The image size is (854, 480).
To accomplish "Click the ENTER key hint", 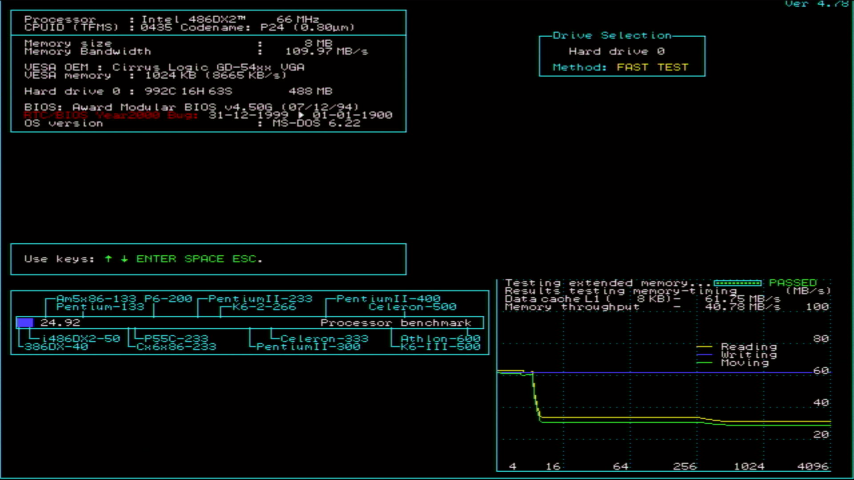I will tap(156, 259).
